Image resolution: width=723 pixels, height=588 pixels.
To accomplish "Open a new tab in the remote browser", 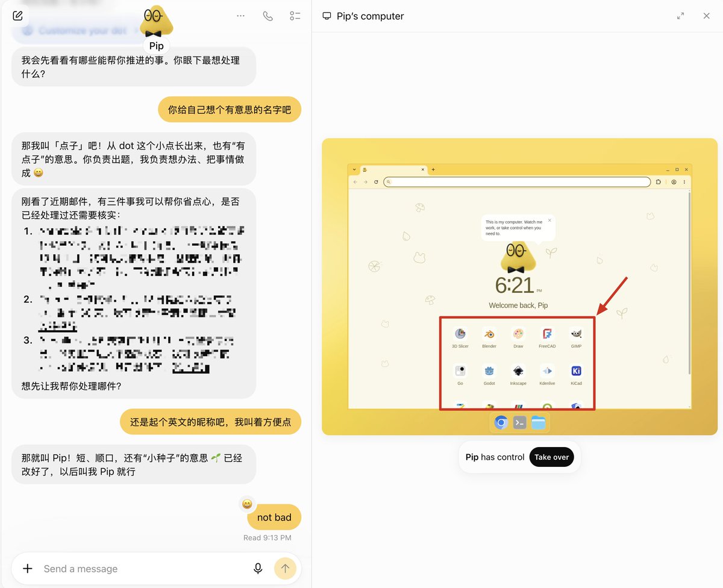I will coord(433,170).
